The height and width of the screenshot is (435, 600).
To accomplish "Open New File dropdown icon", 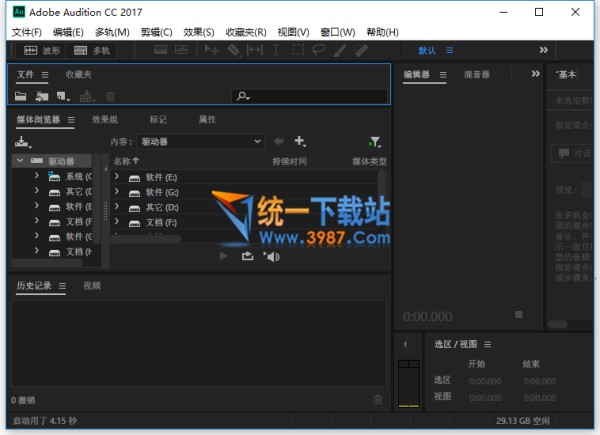I will tap(63, 96).
